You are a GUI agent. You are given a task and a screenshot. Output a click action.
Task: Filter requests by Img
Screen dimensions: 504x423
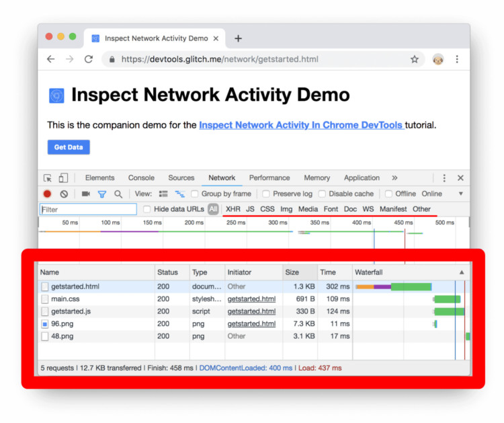click(x=286, y=209)
